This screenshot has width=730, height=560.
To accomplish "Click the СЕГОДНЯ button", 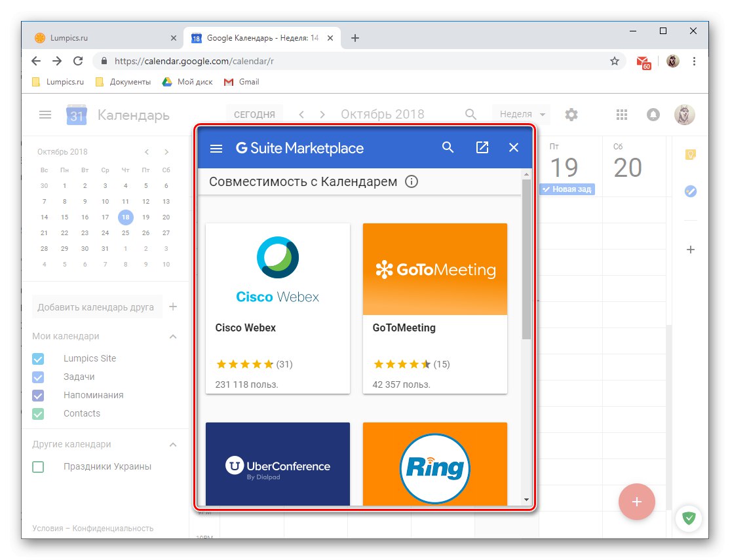I will click(254, 113).
